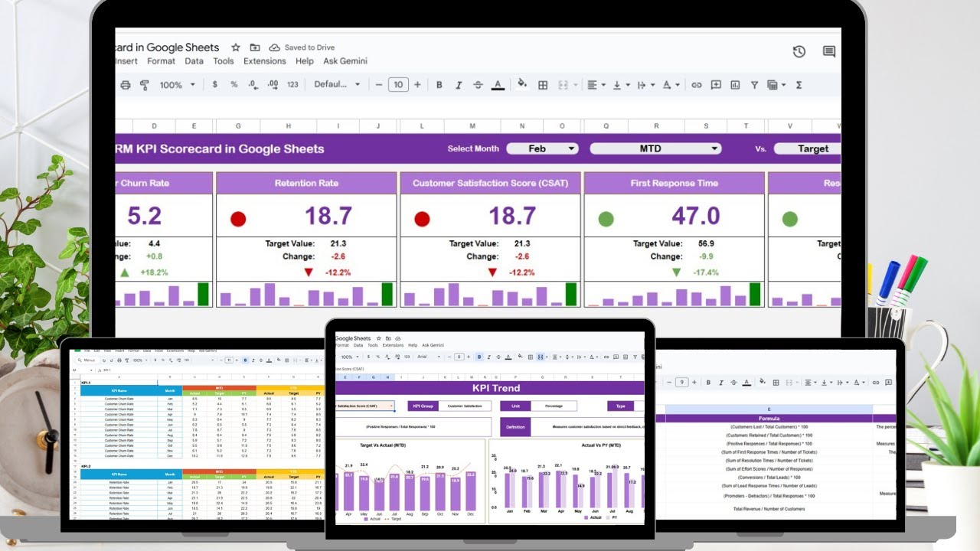The height and width of the screenshot is (551, 980).
Task: Click the -17.4% change value
Action: 704,272
